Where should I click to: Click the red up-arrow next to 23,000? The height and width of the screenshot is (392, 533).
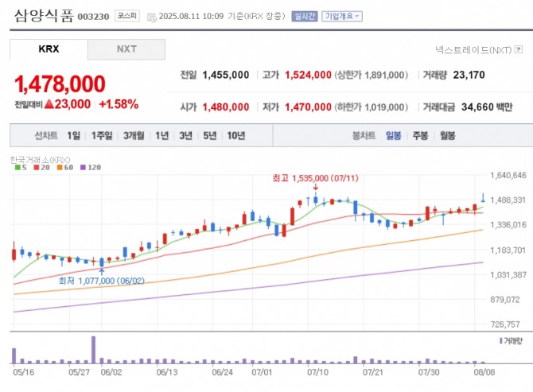pos(49,104)
